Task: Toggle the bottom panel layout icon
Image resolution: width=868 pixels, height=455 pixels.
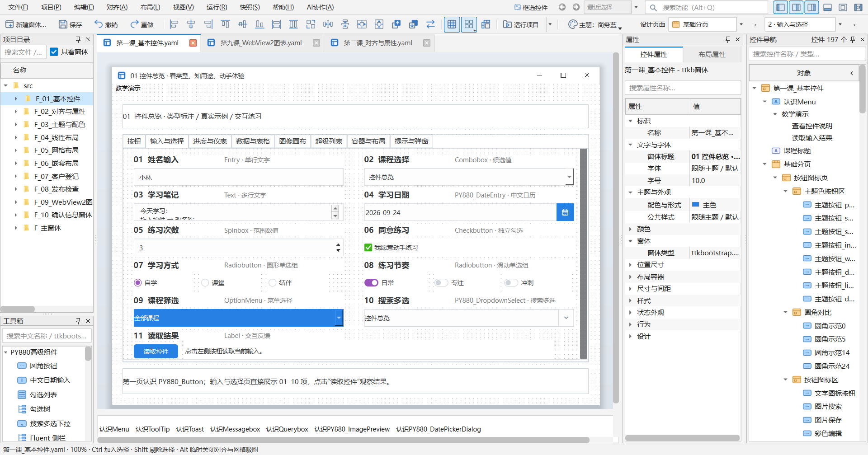Action: (x=828, y=7)
